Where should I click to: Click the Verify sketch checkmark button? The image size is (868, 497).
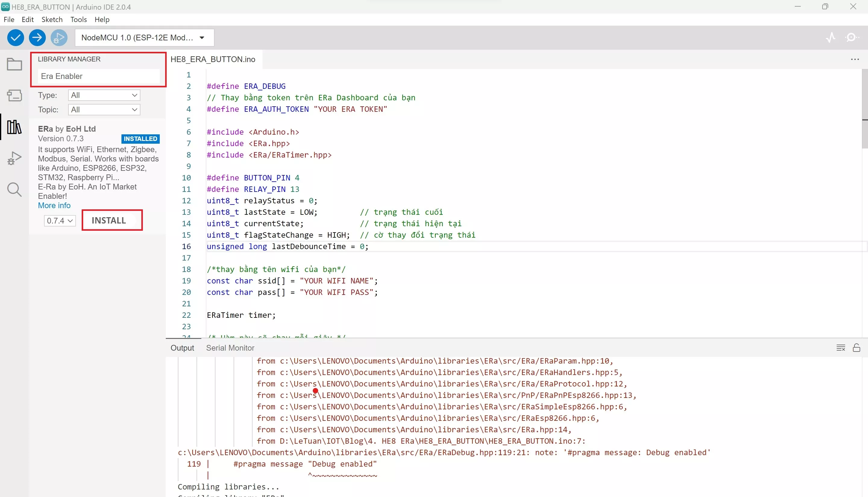pyautogui.click(x=15, y=38)
